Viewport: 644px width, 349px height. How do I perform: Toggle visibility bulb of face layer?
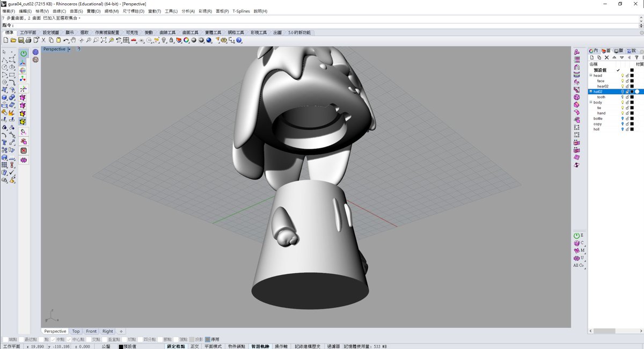[623, 81]
